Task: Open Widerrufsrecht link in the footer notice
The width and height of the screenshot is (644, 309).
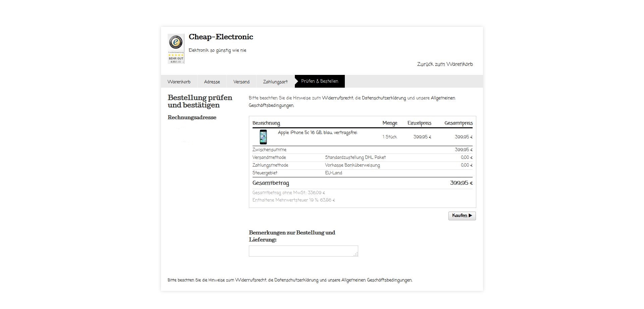Action: tap(251, 280)
